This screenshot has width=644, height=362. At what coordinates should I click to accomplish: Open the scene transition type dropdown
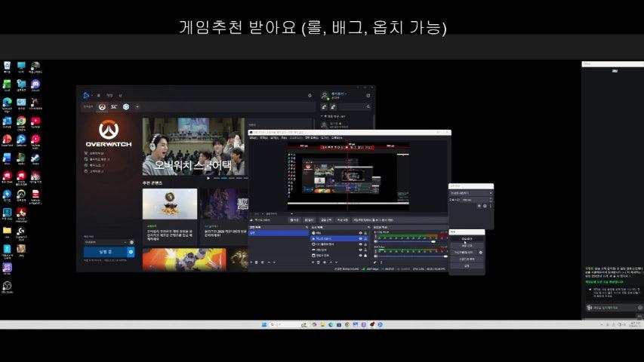471,193
